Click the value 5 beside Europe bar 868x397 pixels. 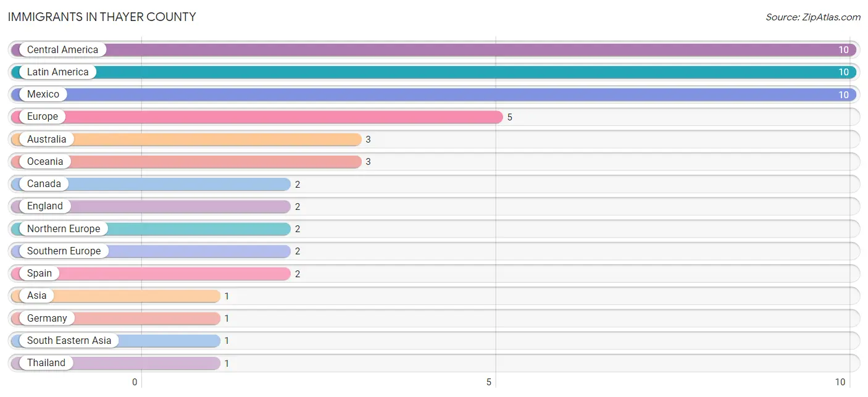[x=510, y=117]
